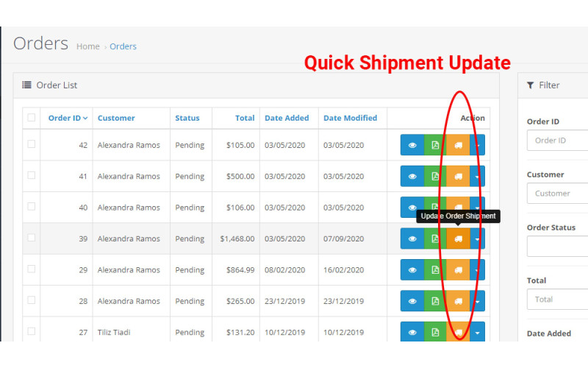The width and height of the screenshot is (588, 368).
Task: Open the Order Status filter dropdown
Action: (x=559, y=247)
